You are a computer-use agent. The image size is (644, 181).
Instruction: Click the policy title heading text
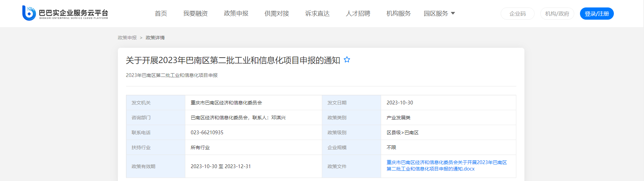coord(233,60)
